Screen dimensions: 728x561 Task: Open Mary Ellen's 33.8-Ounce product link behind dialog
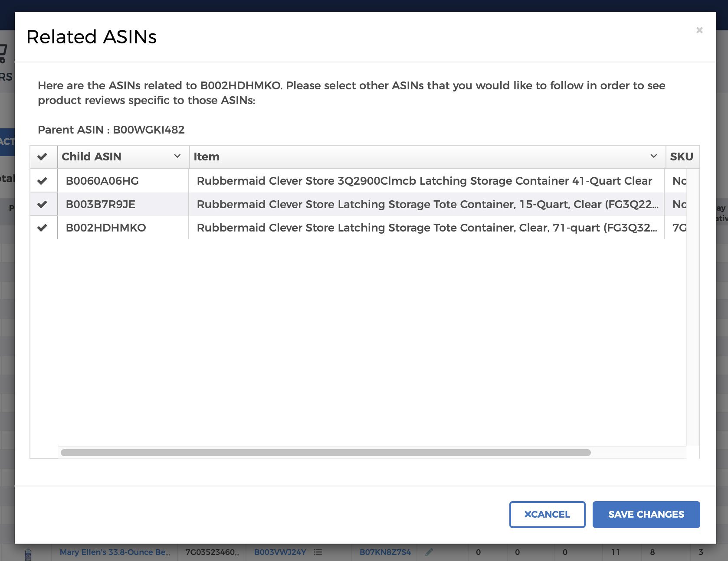pyautogui.click(x=115, y=552)
